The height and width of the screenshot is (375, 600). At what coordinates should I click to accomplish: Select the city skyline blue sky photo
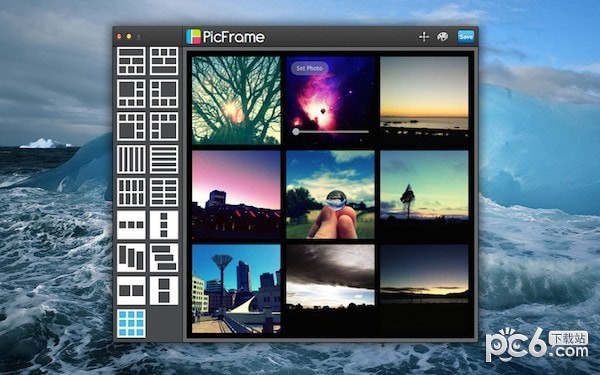coord(236,289)
